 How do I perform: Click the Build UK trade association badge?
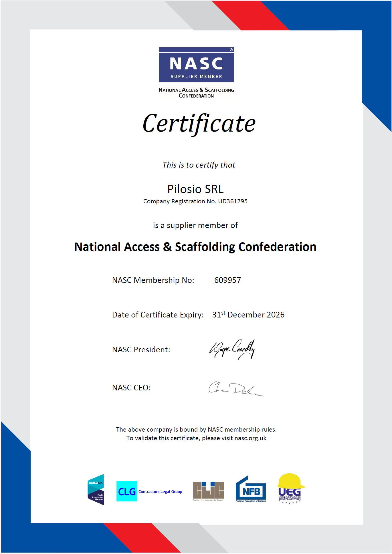pyautogui.click(x=96, y=490)
